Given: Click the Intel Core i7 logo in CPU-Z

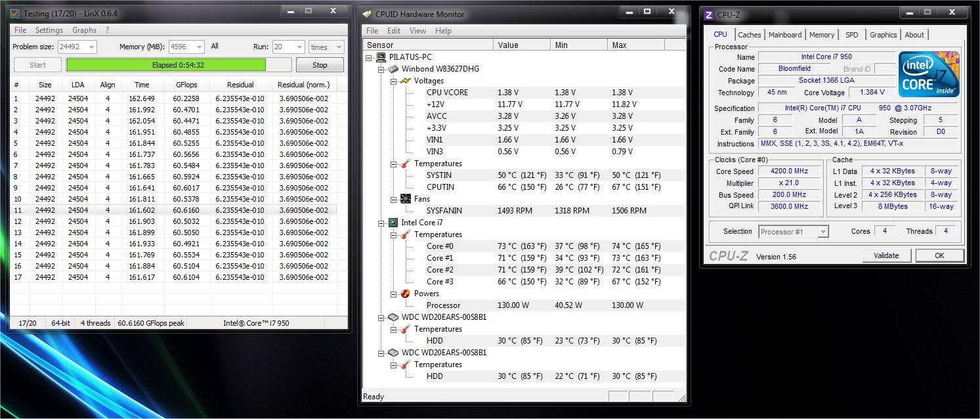Looking at the screenshot, I should (929, 74).
